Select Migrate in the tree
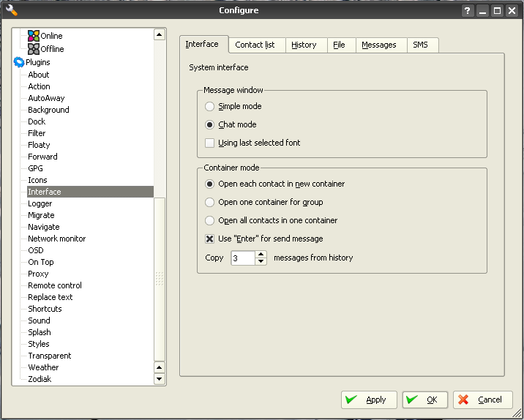The image size is (524, 420). [41, 215]
